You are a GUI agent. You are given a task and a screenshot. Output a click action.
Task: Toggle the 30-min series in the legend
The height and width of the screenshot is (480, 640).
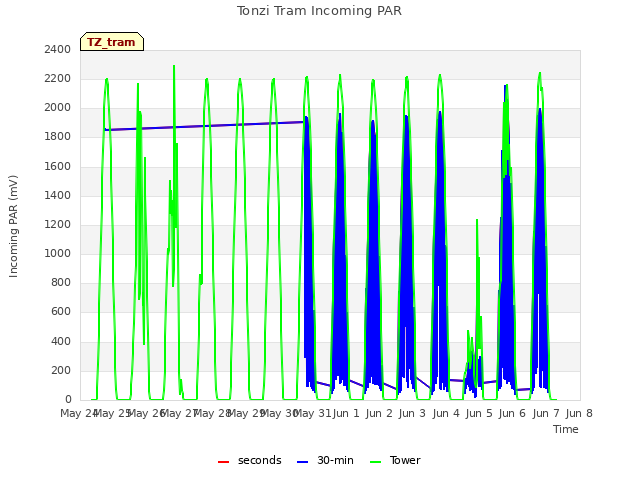pos(325,460)
